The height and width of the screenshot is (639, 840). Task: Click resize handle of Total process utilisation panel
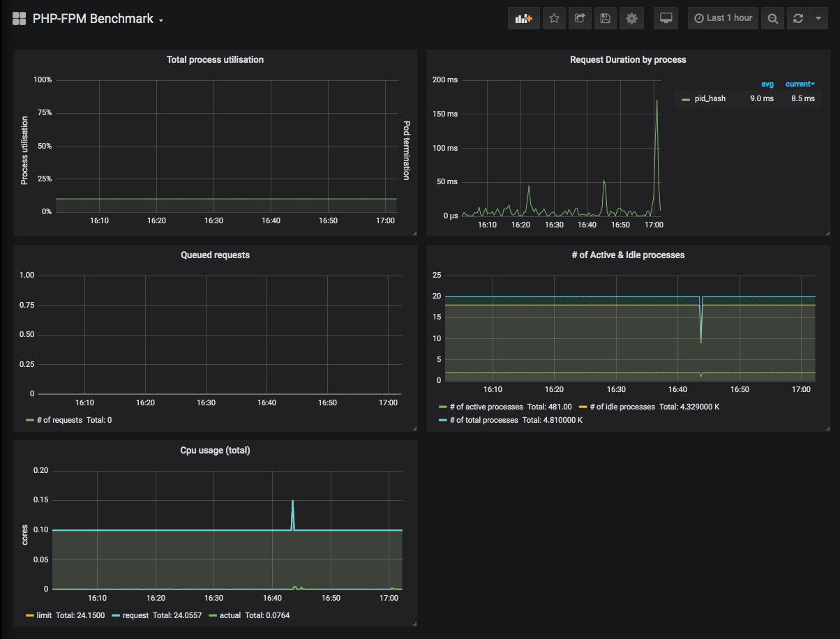[x=414, y=233]
